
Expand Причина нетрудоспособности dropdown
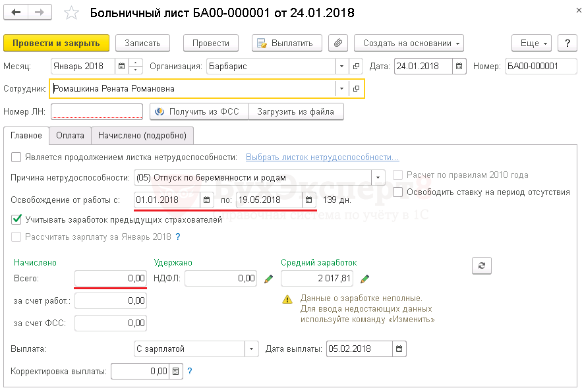(378, 178)
